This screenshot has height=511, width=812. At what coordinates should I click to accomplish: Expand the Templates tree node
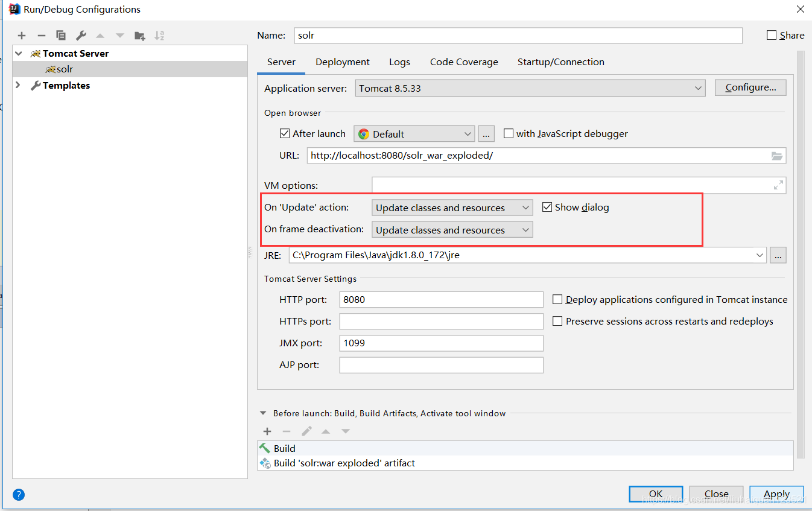point(19,85)
